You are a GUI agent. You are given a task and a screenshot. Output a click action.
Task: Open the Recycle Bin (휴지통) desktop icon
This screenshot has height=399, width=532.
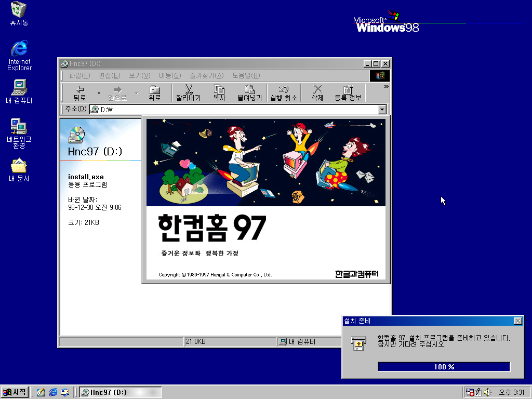click(19, 14)
